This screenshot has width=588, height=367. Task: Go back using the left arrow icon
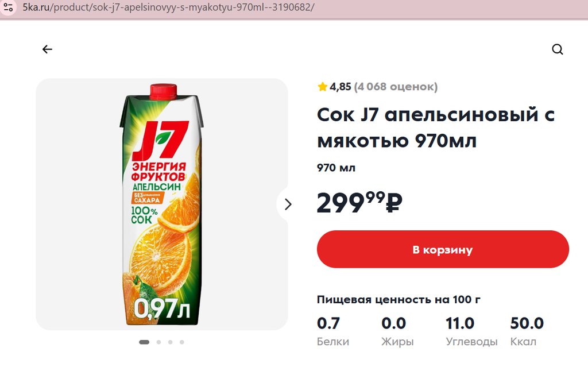click(x=47, y=49)
